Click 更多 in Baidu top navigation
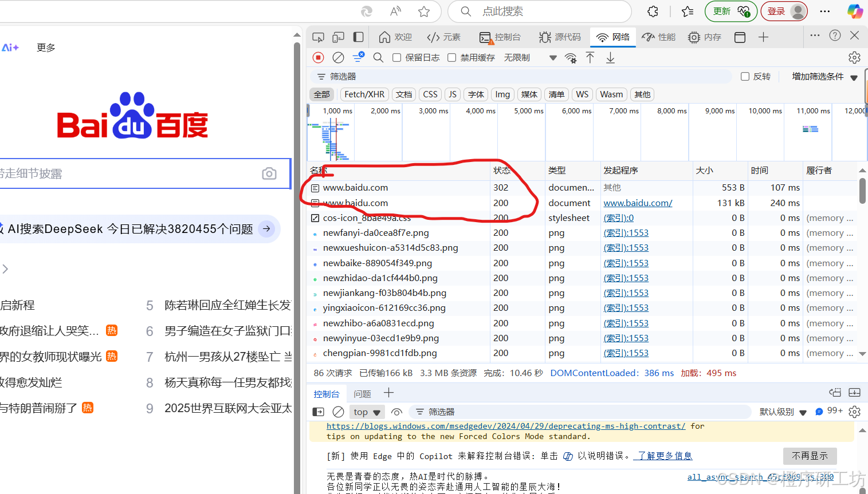Viewport: 868px width, 494px height. [46, 48]
